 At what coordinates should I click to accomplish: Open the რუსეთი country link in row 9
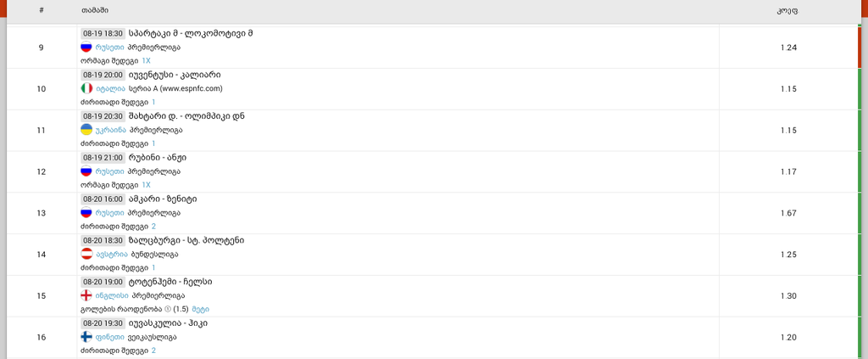click(110, 47)
